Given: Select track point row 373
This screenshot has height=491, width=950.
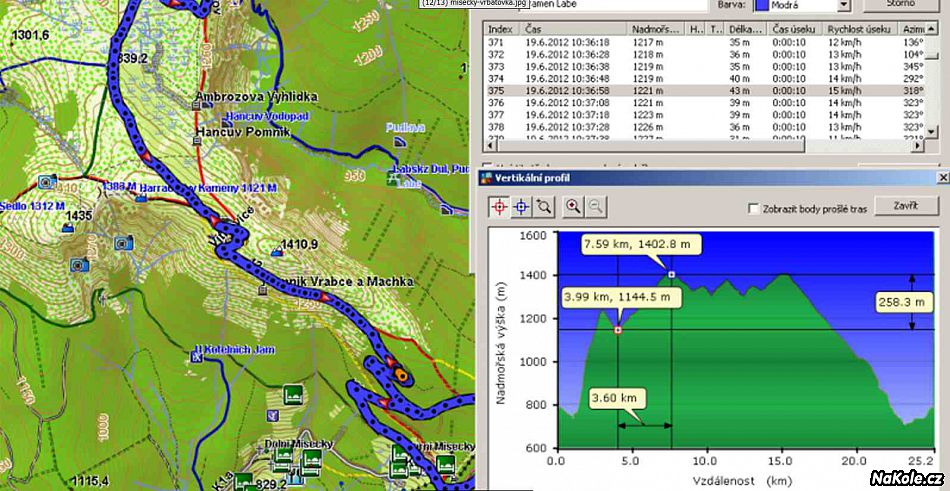Looking at the screenshot, I should [705, 67].
